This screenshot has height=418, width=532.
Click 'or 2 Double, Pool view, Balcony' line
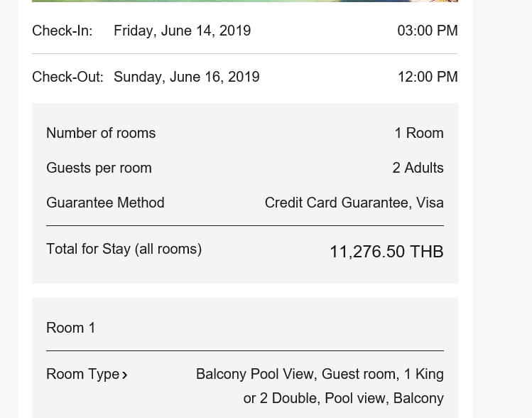tap(343, 398)
